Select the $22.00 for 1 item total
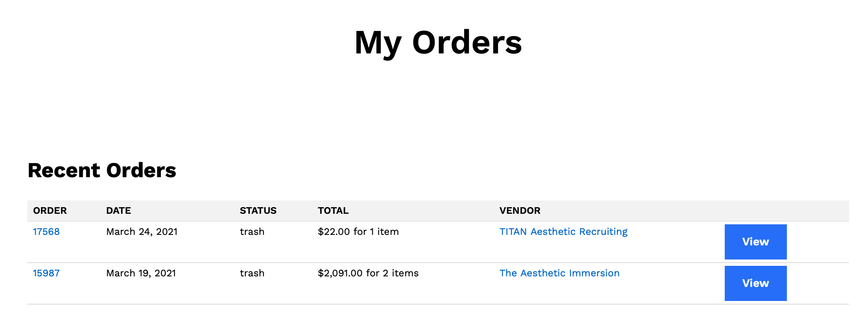Screen dimensions: 868x327 (358, 232)
